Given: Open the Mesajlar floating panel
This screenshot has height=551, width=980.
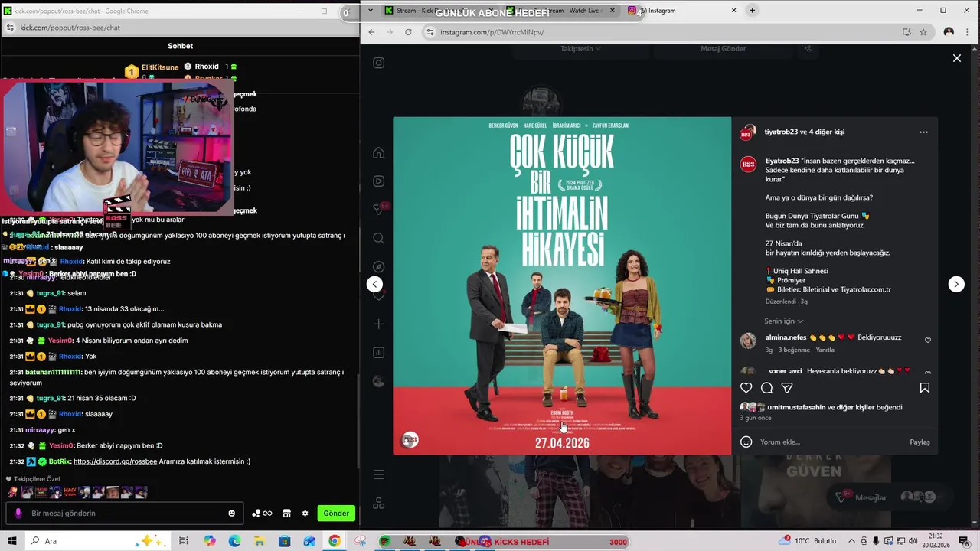Looking at the screenshot, I should 888,497.
